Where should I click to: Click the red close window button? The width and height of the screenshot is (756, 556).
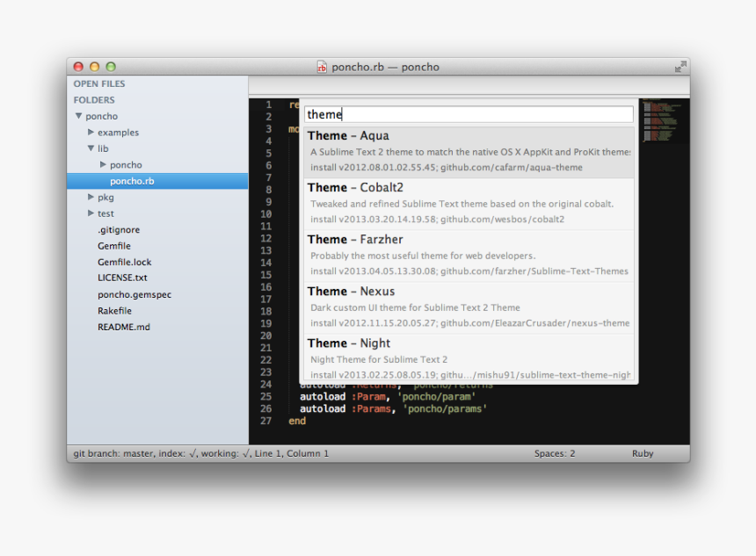click(78, 67)
